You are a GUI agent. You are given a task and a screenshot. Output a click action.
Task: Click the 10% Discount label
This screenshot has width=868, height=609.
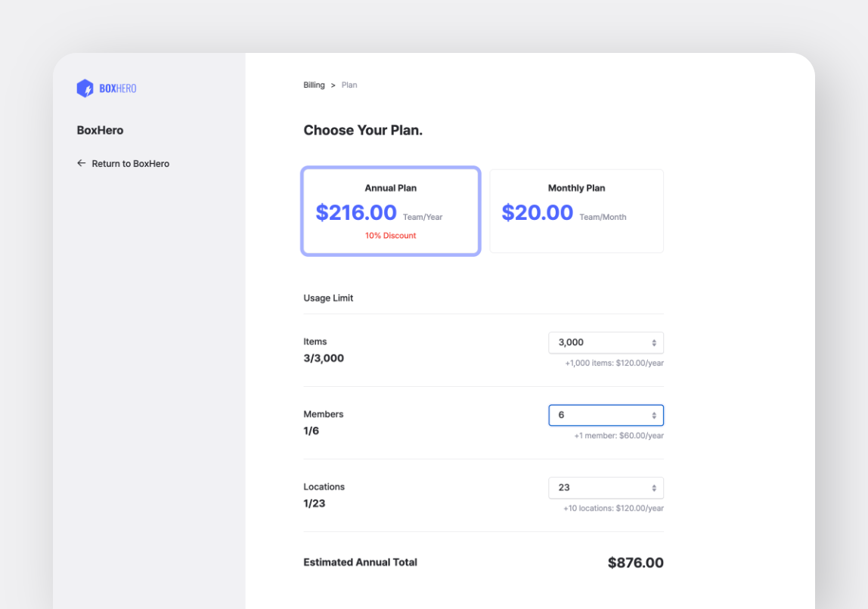390,235
